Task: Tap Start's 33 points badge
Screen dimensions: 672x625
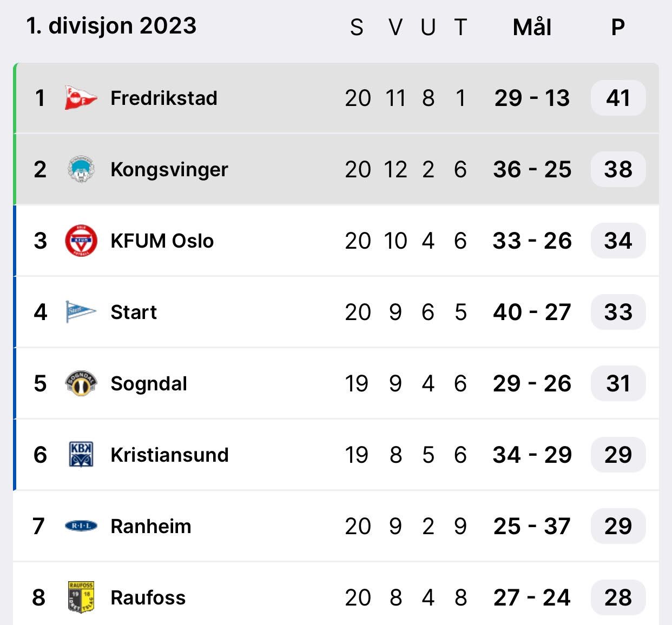Action: (618, 312)
